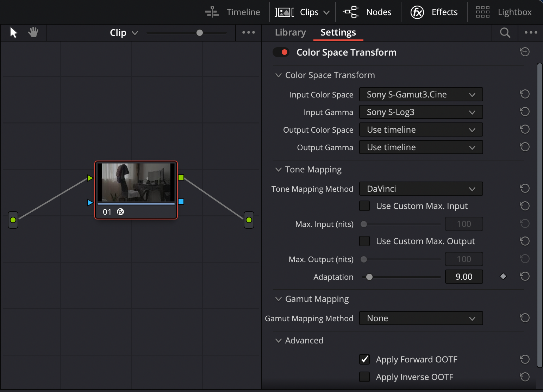Add keyframe for Adaptation parameter

tap(503, 277)
